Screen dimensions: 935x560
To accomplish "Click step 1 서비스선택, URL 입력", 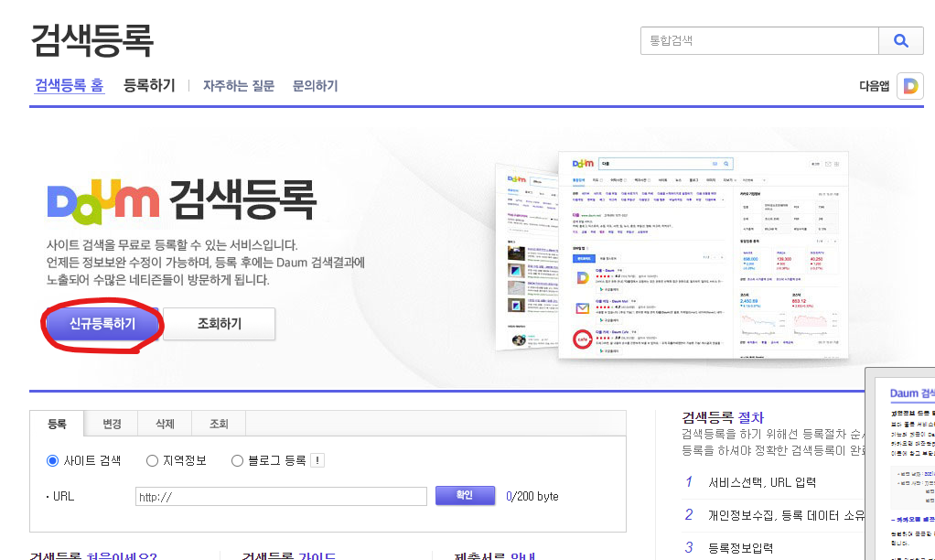I will pyautogui.click(x=761, y=482).
